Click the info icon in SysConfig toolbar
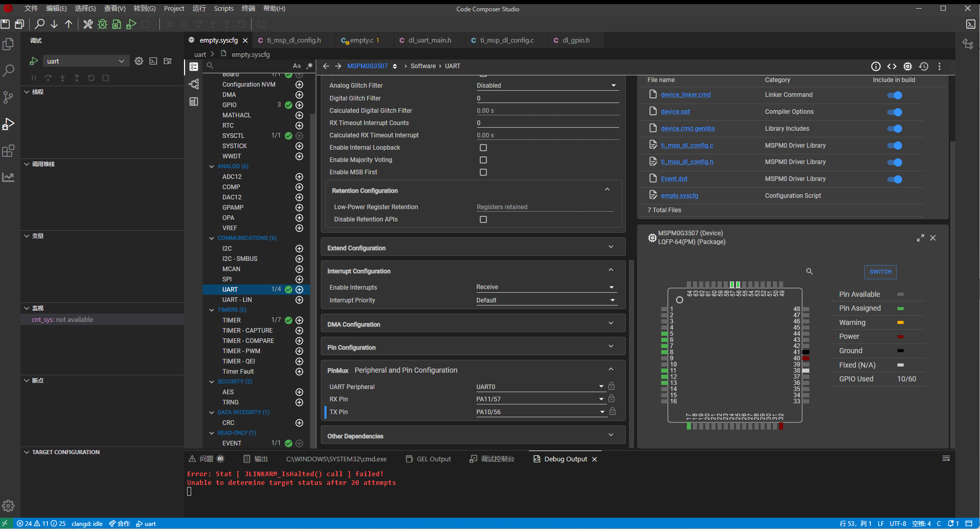980x529 pixels. (x=876, y=66)
